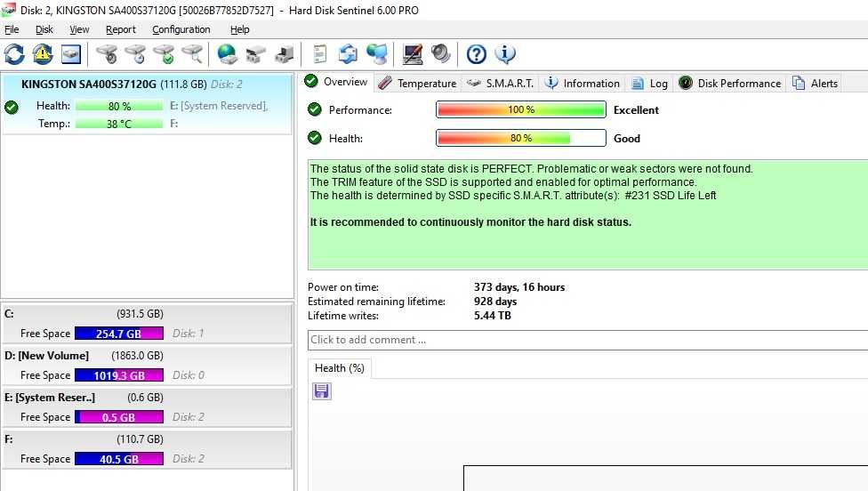
Task: Click the report document toolbar icon
Action: 319,54
